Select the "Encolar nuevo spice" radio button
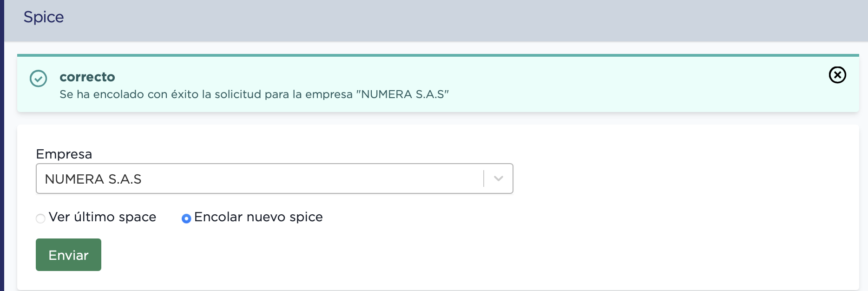 click(x=186, y=218)
